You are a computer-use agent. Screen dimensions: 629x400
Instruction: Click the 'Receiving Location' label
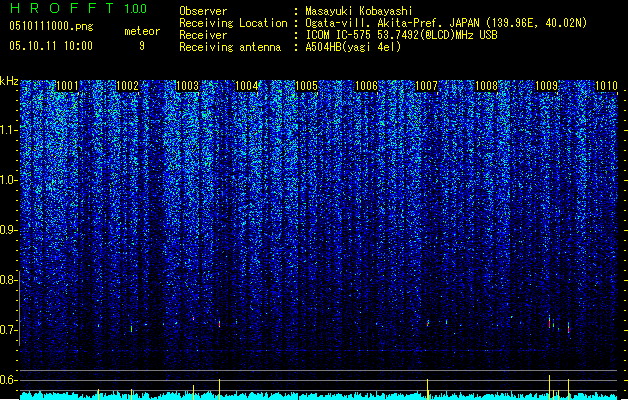coord(233,23)
